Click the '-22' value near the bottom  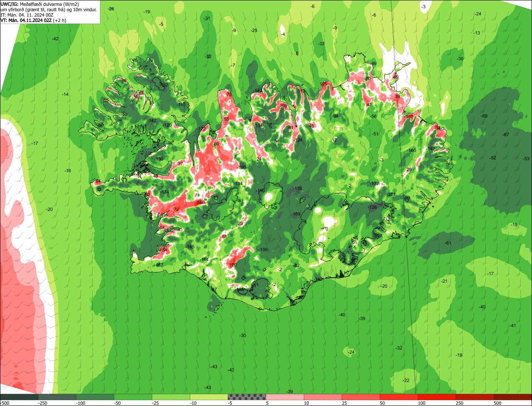(x=406, y=380)
